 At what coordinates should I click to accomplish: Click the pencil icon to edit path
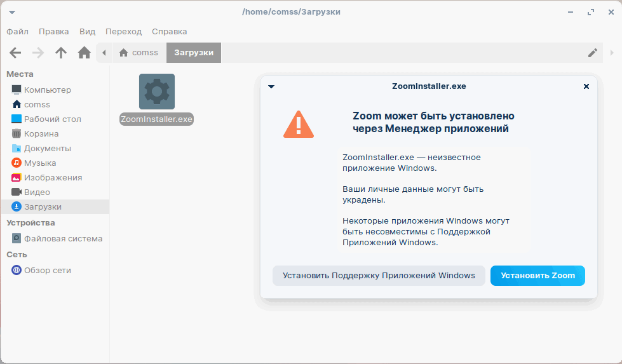click(593, 53)
